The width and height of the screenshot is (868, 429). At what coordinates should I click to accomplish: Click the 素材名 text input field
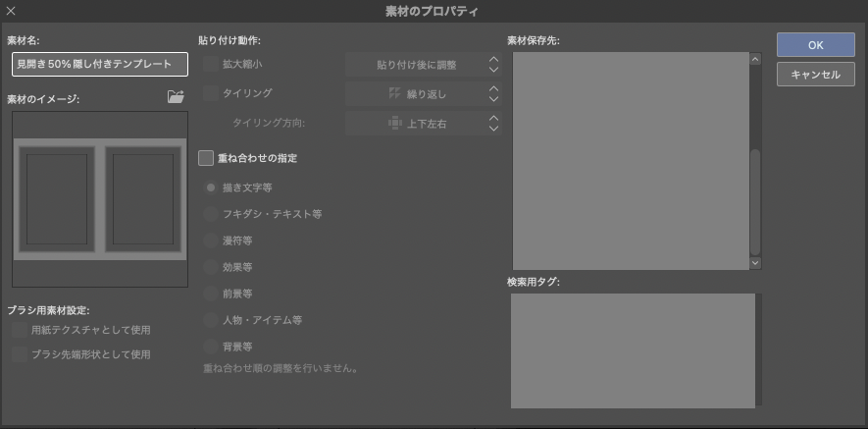pos(99,64)
